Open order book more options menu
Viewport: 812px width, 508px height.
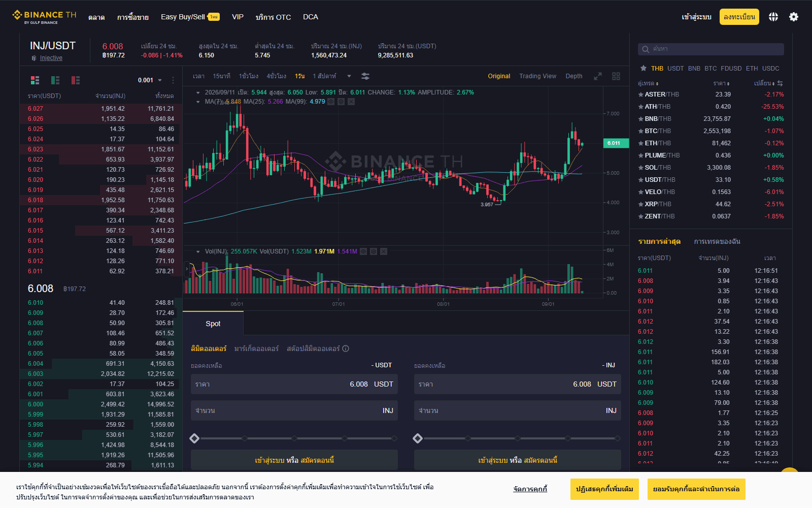[173, 80]
